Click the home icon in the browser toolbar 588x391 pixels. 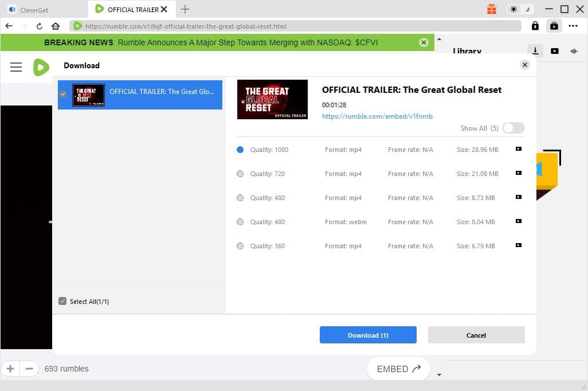54,26
